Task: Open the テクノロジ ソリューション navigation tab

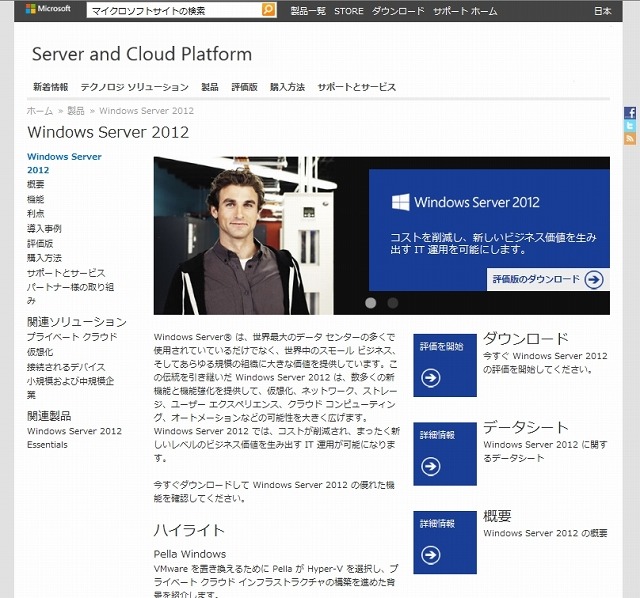Action: pos(134,88)
